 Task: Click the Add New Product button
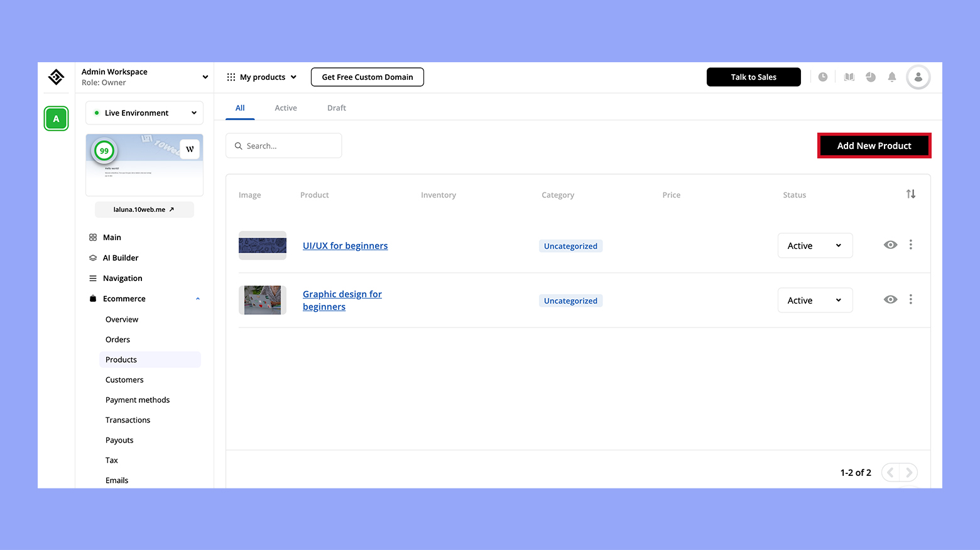874,145
